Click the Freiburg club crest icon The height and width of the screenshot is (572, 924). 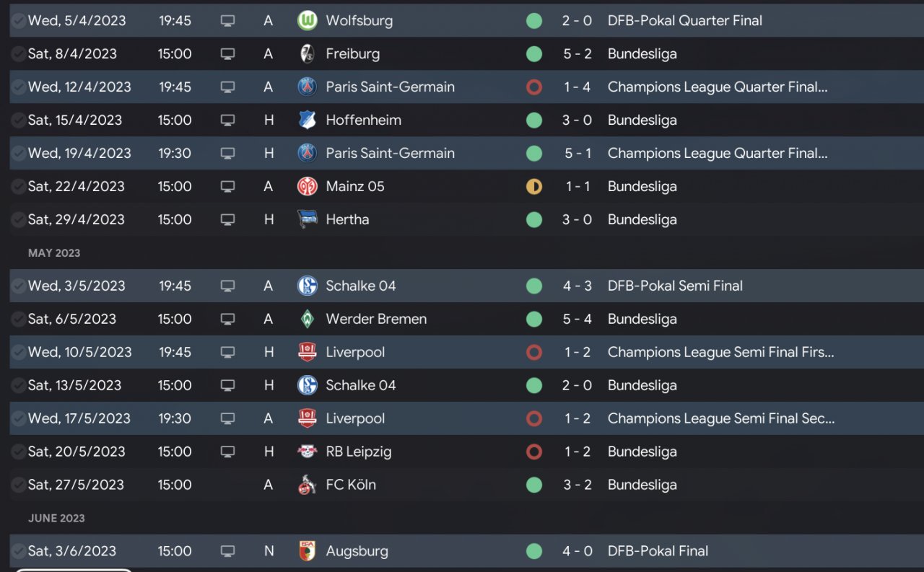pyautogui.click(x=308, y=54)
